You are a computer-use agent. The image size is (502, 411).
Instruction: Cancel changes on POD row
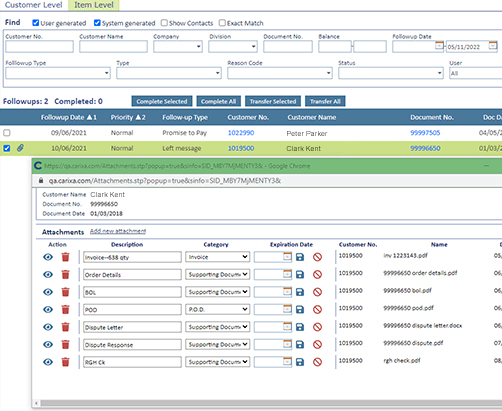tap(317, 309)
